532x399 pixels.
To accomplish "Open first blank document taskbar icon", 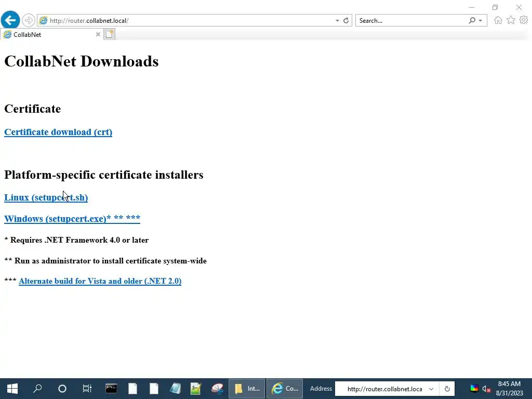I will coord(132,389).
